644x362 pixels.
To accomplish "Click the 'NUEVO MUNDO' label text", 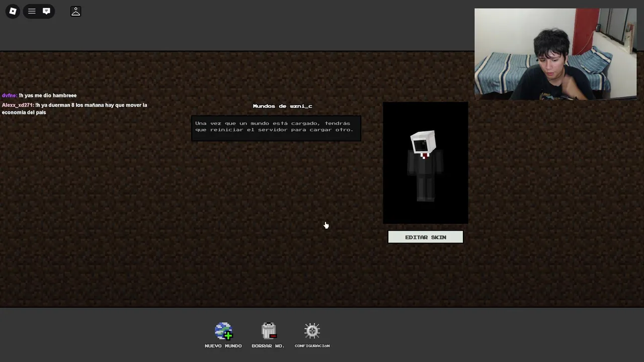I will (x=223, y=346).
